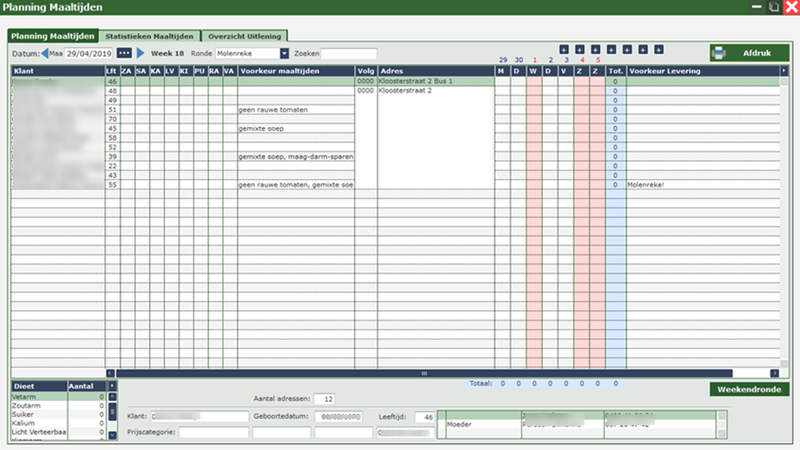Go to previous date with left arrow
800x450 pixels.
pos(44,53)
